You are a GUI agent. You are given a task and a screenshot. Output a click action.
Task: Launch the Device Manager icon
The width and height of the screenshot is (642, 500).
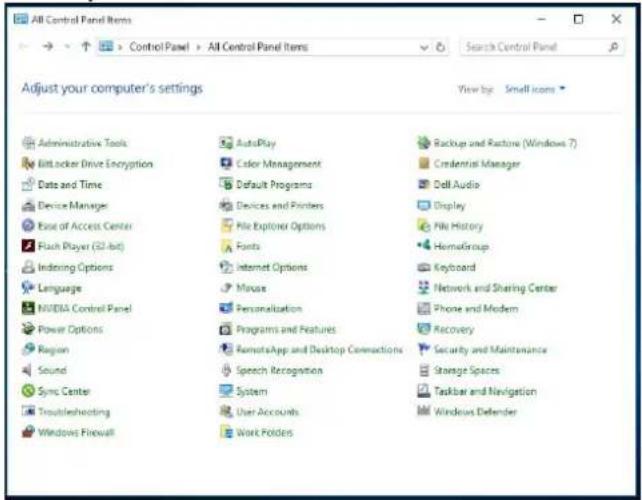28,205
